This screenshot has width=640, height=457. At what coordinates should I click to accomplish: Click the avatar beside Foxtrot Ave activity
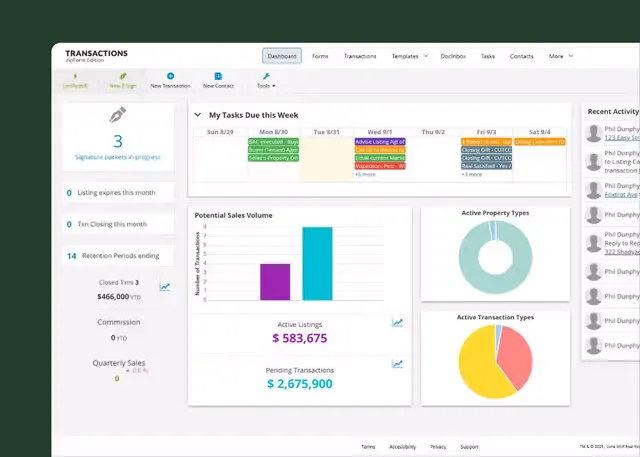593,190
